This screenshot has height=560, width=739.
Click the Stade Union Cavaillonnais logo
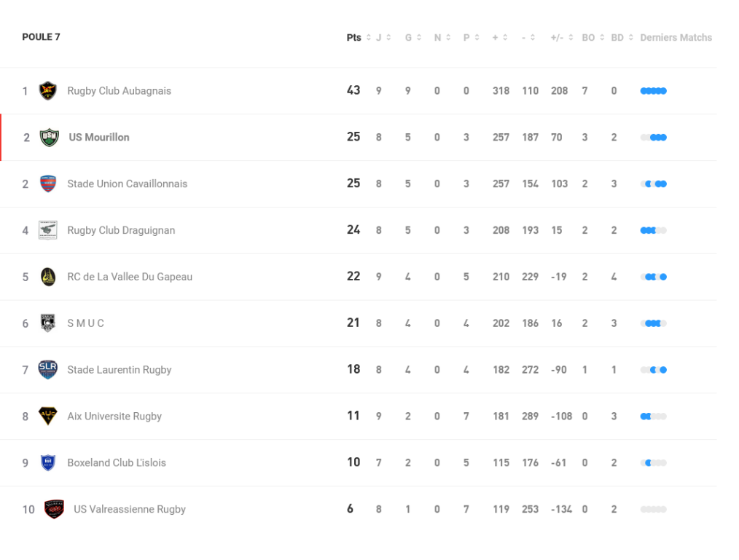[48, 184]
